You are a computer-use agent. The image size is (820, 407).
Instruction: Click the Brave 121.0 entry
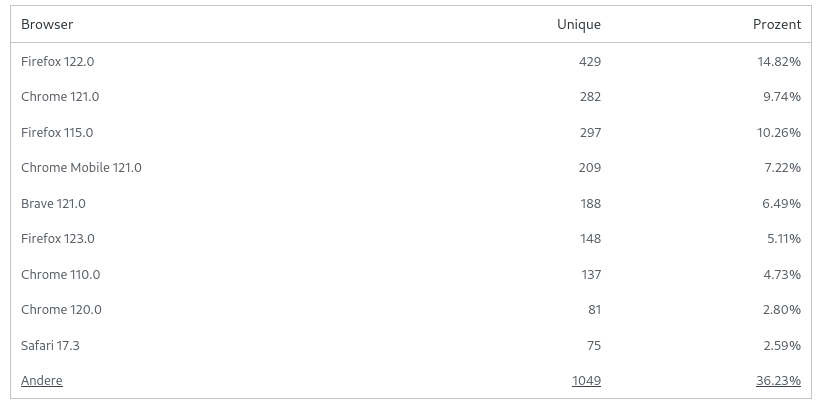pos(53,204)
